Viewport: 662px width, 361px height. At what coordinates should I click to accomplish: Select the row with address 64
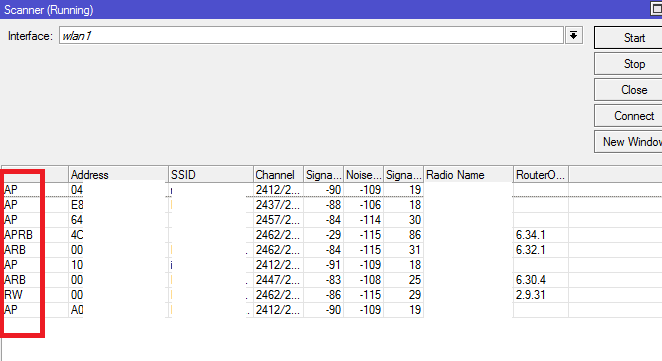pyautogui.click(x=331, y=220)
